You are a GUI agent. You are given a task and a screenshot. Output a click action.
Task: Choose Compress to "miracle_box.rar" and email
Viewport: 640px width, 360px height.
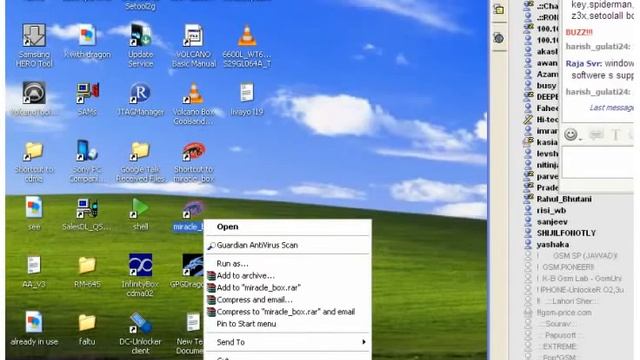[x=287, y=312]
